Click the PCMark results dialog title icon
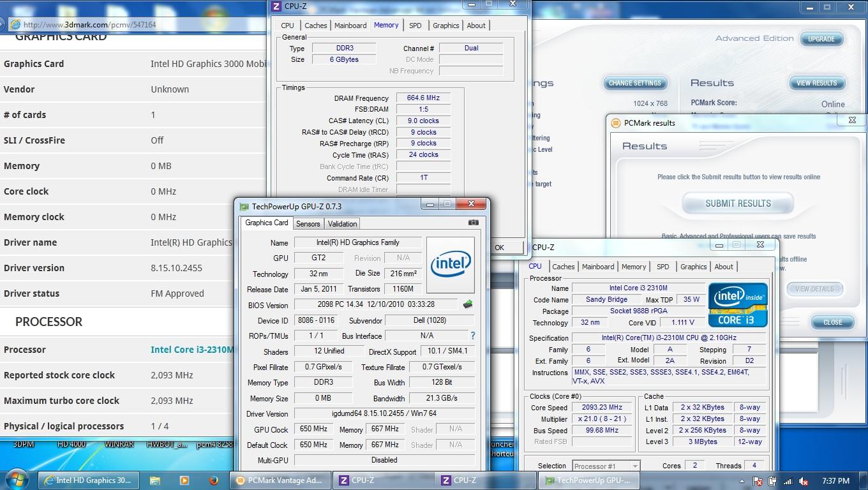 (616, 123)
